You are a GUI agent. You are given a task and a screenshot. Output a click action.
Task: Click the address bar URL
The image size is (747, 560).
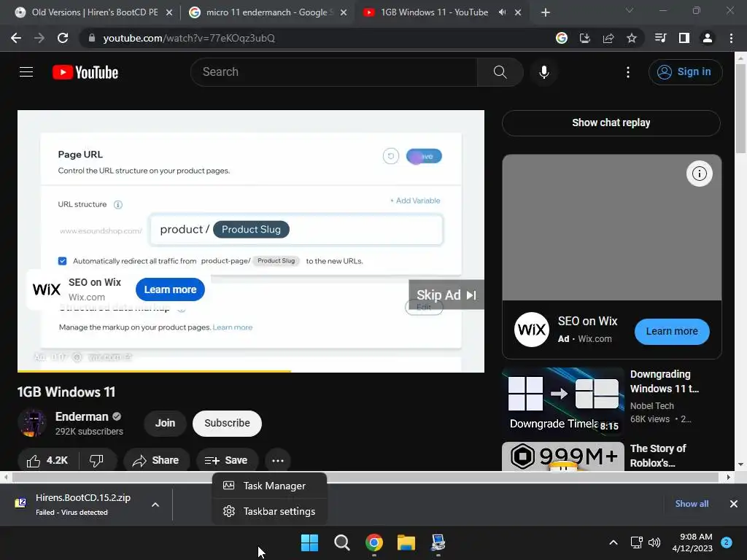point(189,38)
